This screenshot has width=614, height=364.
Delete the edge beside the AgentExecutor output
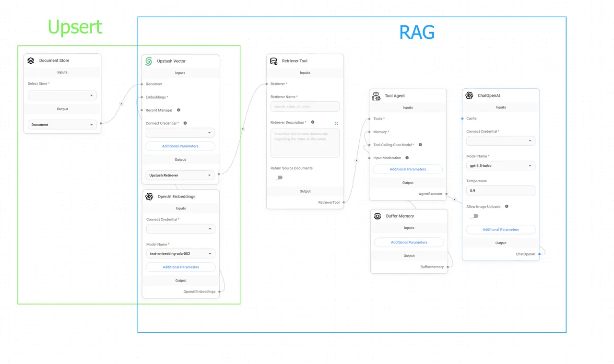(454, 199)
